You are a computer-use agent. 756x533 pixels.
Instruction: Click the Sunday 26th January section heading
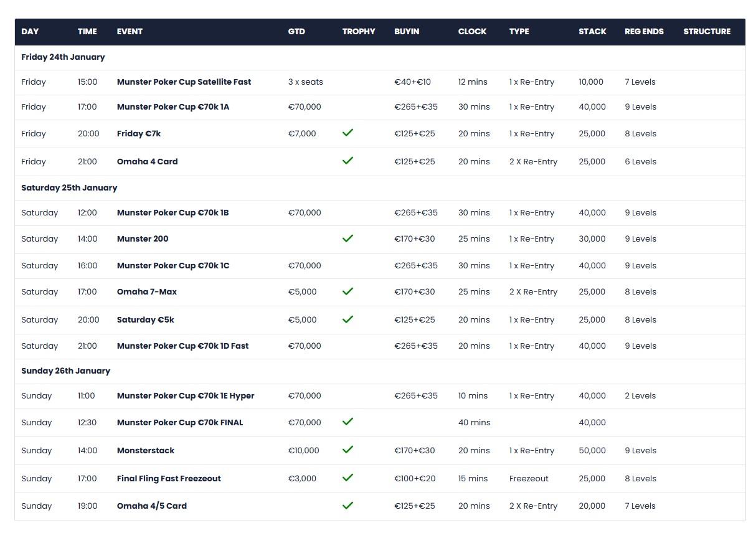tap(65, 370)
